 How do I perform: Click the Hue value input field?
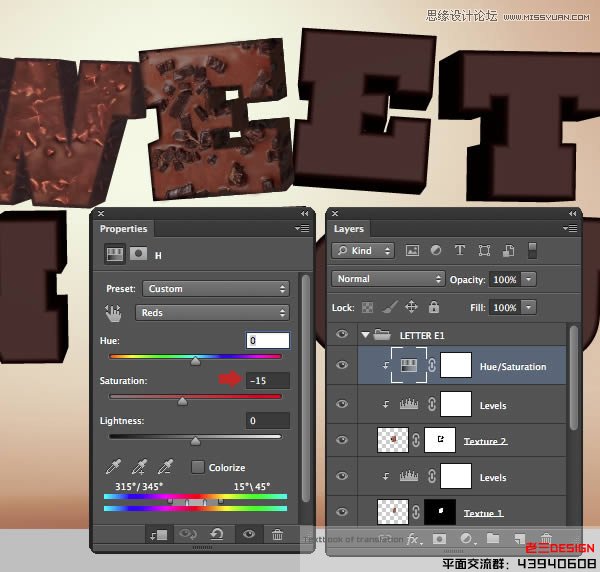[267, 340]
